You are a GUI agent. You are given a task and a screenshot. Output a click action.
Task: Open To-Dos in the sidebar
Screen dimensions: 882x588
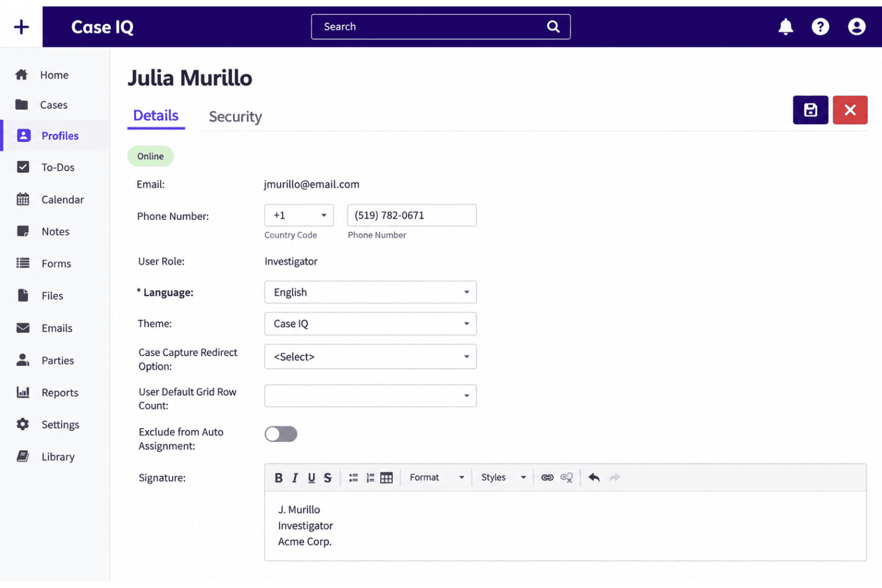[x=54, y=167]
